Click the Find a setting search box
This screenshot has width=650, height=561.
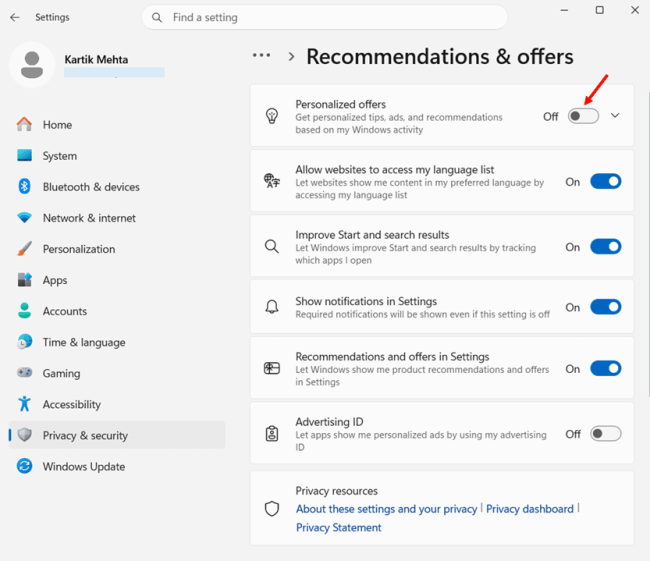325,17
